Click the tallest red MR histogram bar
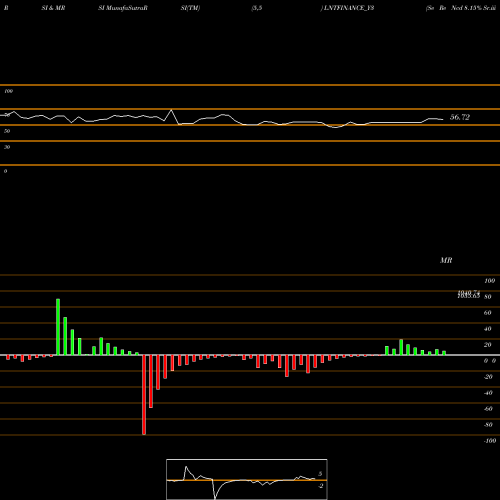 144,395
